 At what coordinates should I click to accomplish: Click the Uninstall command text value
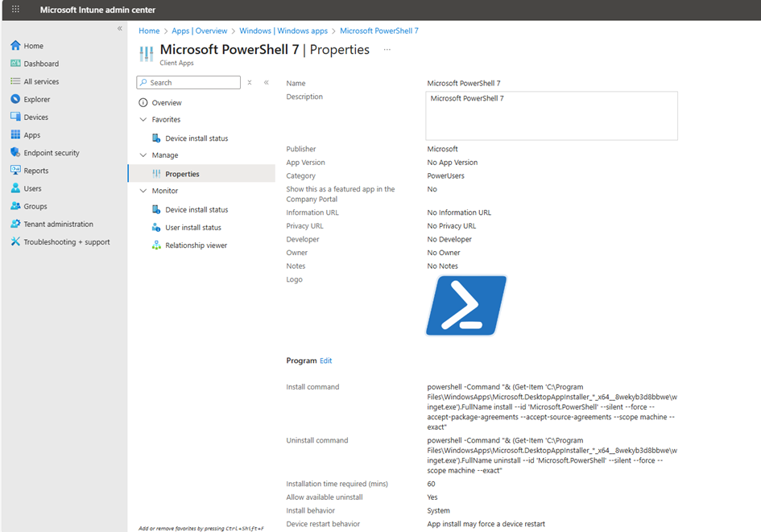[552, 456]
